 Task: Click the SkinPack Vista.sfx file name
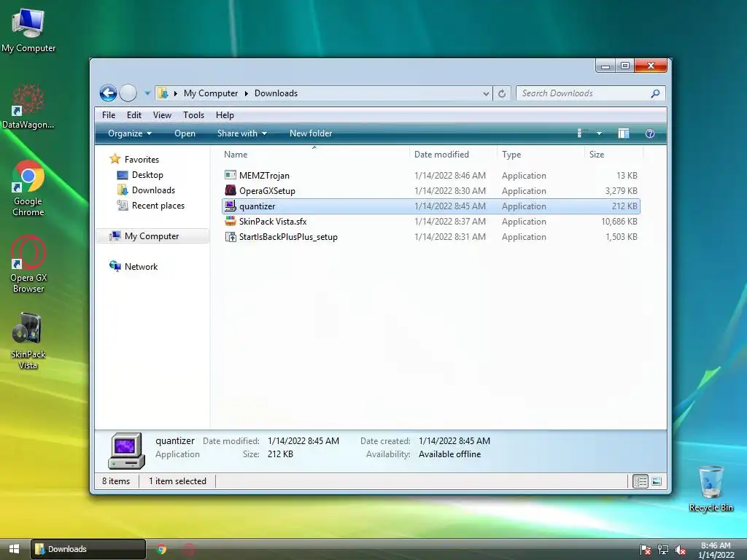[x=273, y=222]
